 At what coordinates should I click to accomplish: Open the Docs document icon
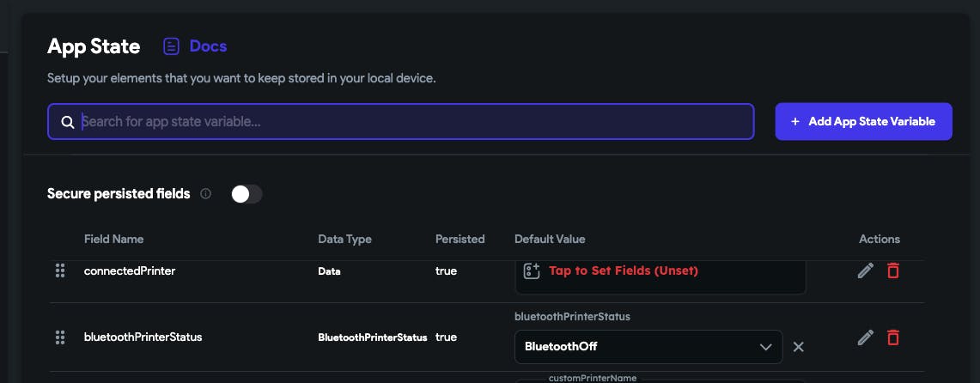pyautogui.click(x=171, y=46)
